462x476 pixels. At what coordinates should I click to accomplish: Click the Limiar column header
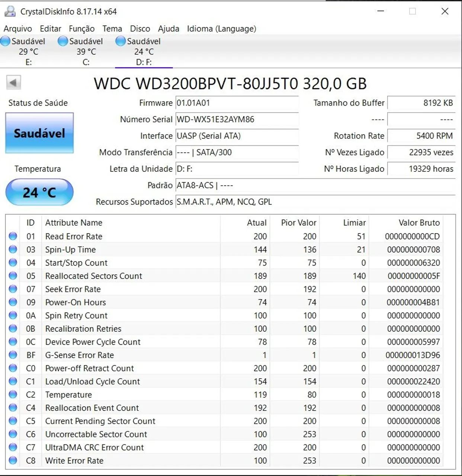[344, 223]
